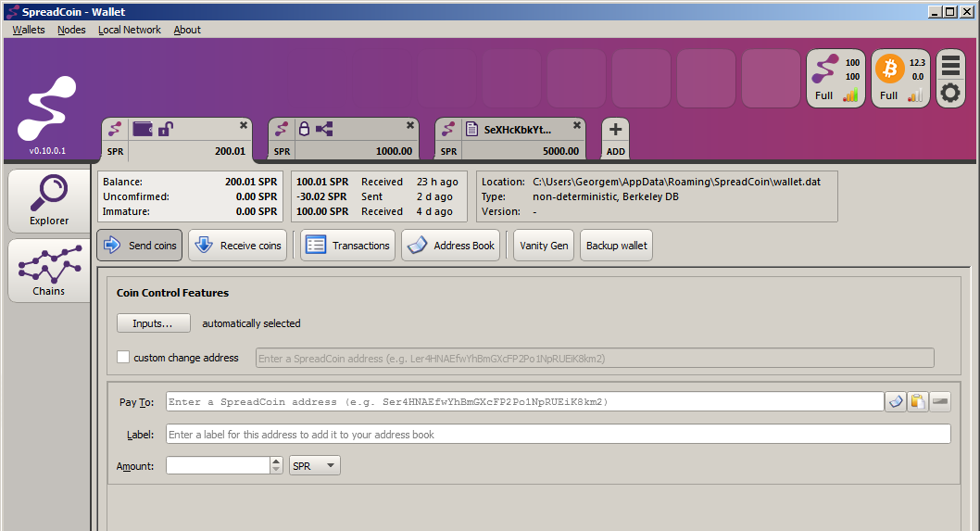
Task: Close the 200.01 wallet tab
Action: 244,125
